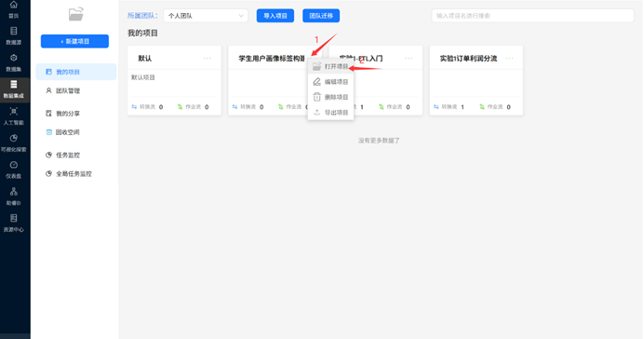This screenshot has width=644, height=339.
Task: Go to 首页 home in dark sidebar
Action: [14, 10]
